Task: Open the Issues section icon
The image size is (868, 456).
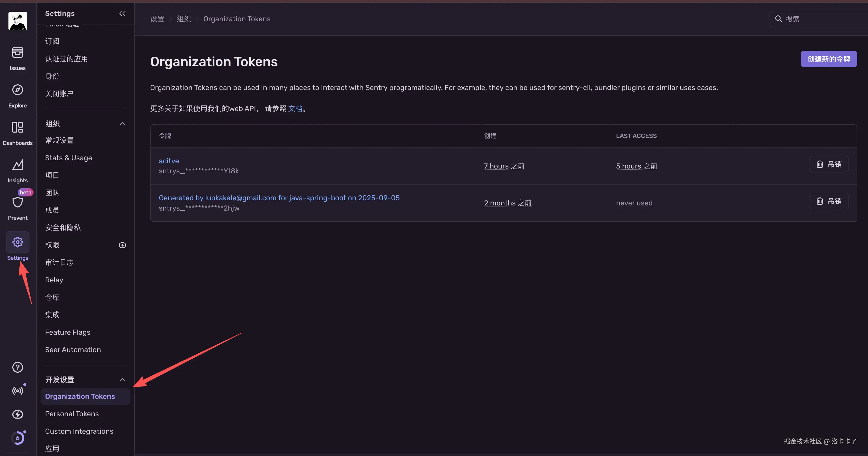Action: [x=17, y=53]
